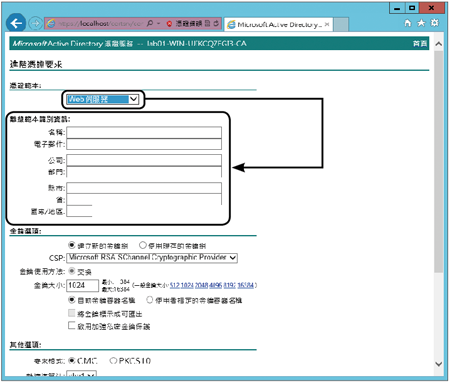Click the IE page icon in address bar

tap(51, 23)
